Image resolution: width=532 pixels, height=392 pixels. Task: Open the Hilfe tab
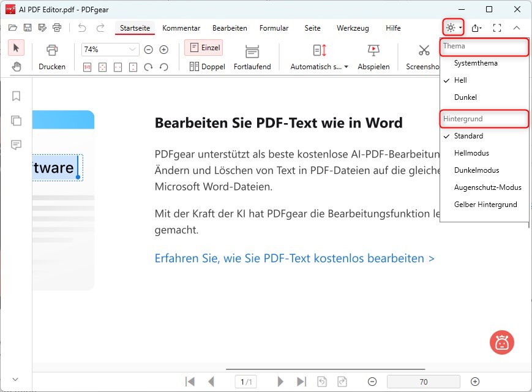(393, 28)
